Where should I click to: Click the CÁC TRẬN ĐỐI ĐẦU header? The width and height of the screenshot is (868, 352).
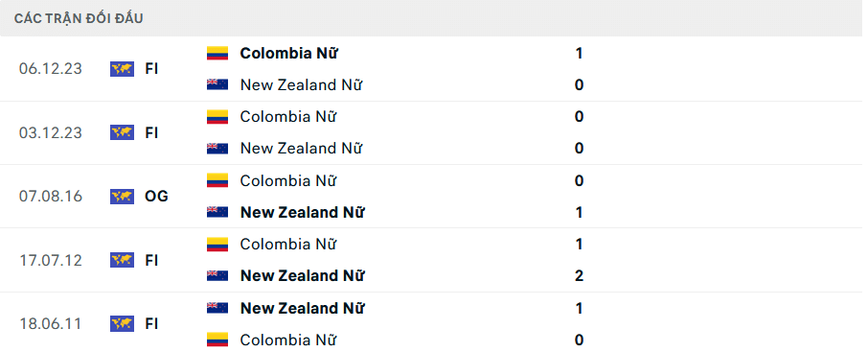pos(79,18)
